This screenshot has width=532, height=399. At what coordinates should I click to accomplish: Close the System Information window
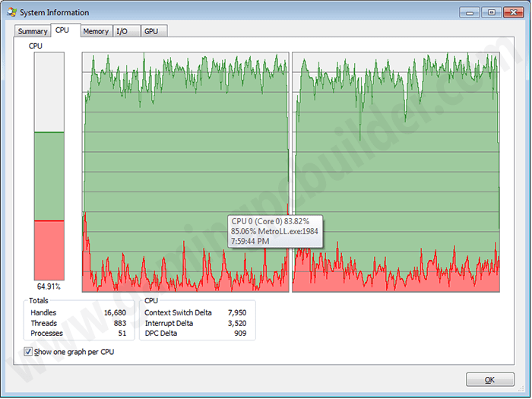pyautogui.click(x=513, y=13)
